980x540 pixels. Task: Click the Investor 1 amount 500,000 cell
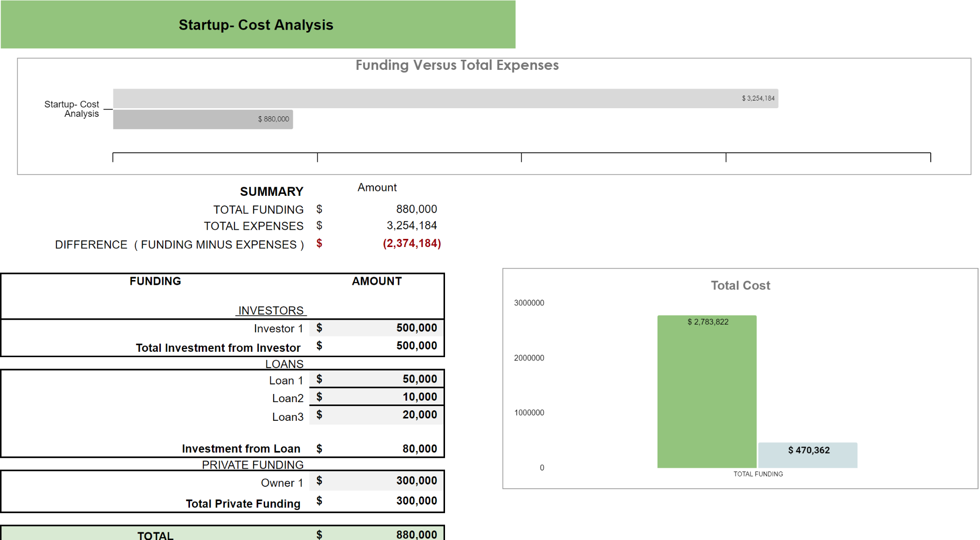pyautogui.click(x=377, y=328)
